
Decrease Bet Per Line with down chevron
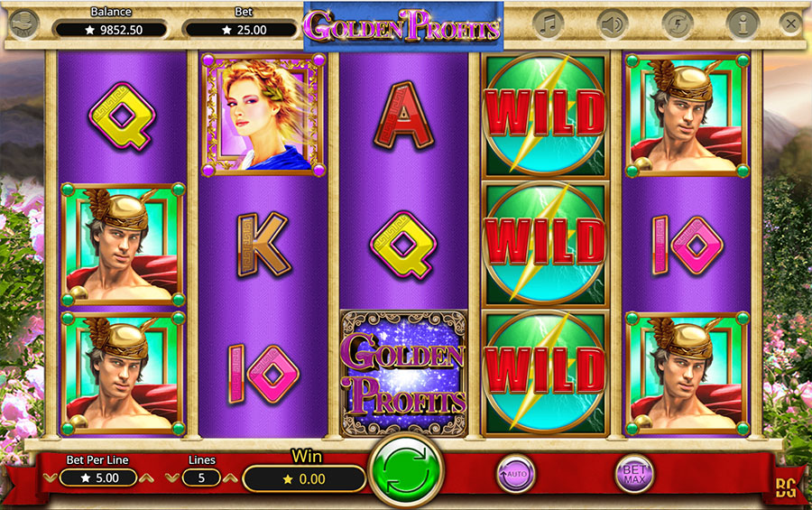point(51,478)
